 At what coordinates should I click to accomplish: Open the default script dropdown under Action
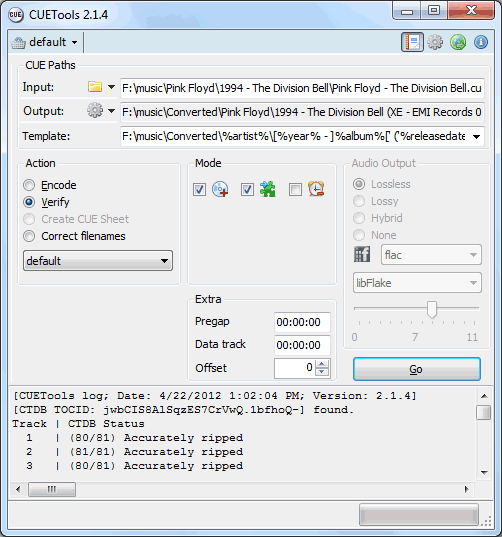point(98,261)
